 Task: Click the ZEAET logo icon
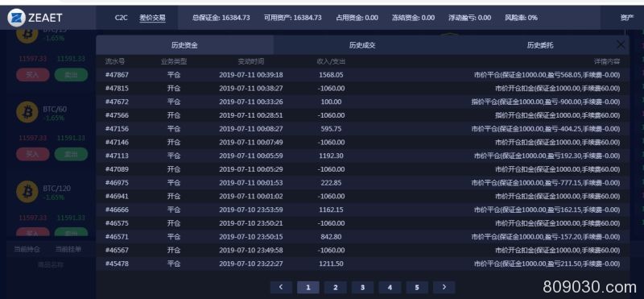16,17
